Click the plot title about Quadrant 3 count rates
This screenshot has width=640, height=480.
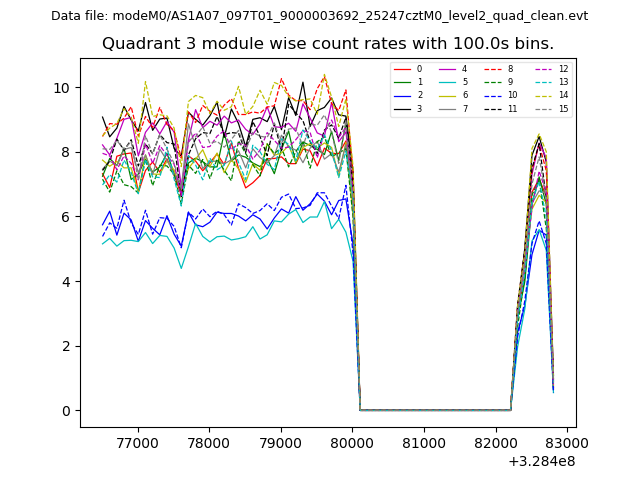[327, 44]
